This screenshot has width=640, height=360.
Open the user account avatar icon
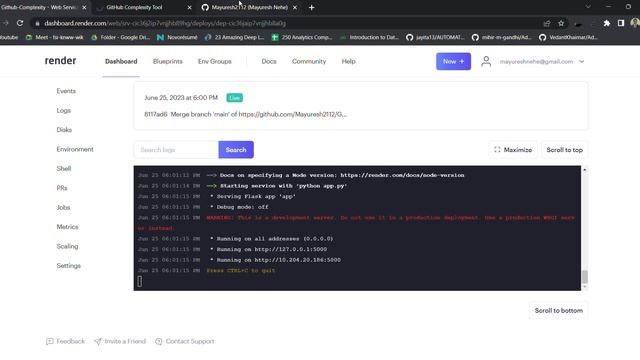(486, 61)
